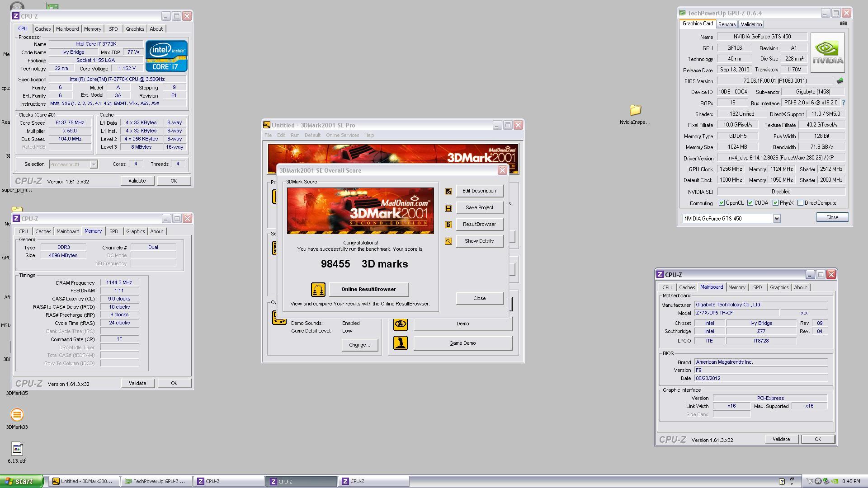The width and height of the screenshot is (868, 488).
Task: Click the ResultBrowser document icon
Action: 448,225
